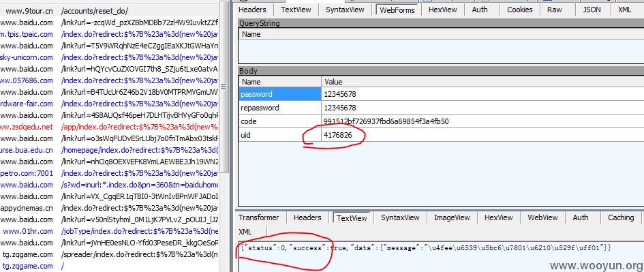Select the sky-unicorn.com session row
644x272 pixels.
coord(109,57)
